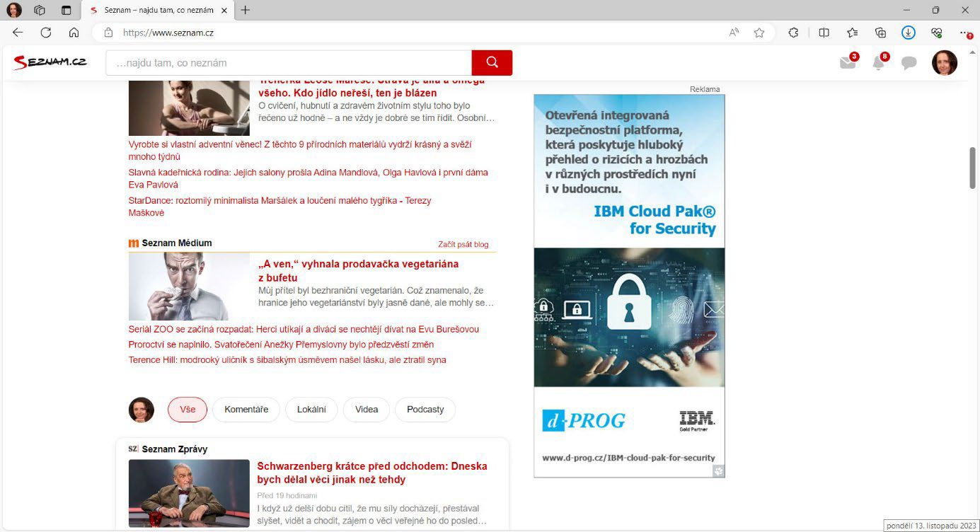Open the StarDance Maršálek article link
980x532 pixels.
(279, 207)
